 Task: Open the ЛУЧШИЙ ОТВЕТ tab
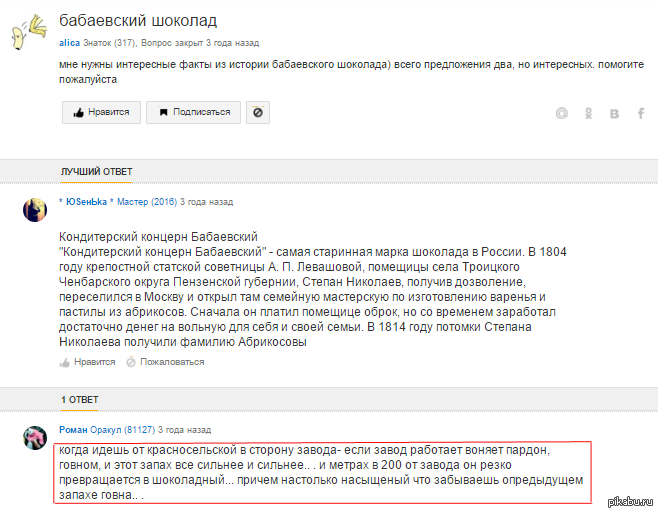(x=96, y=172)
